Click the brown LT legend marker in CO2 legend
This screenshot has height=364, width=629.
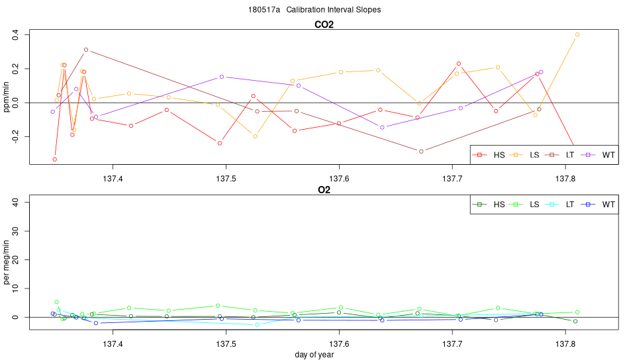552,155
